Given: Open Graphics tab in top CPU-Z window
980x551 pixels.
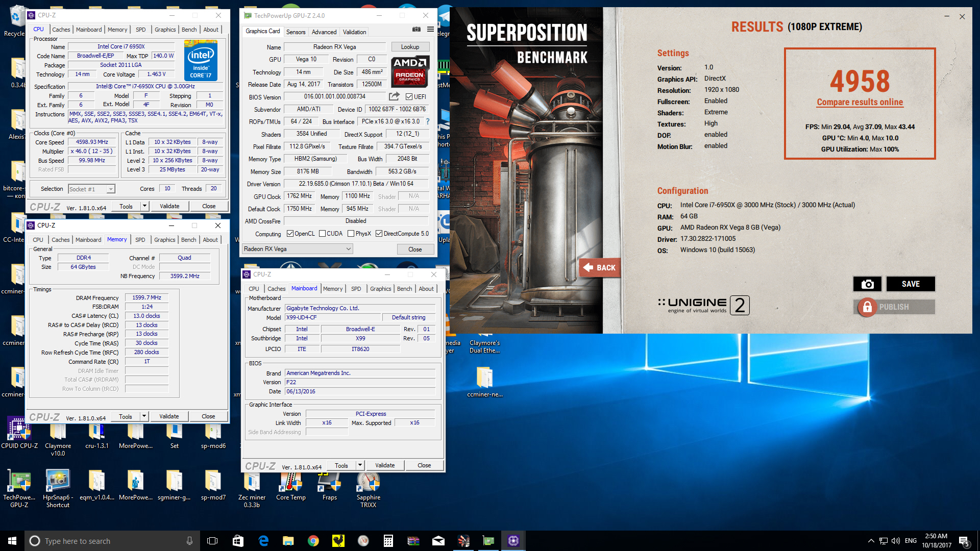Looking at the screenshot, I should pos(165,30).
